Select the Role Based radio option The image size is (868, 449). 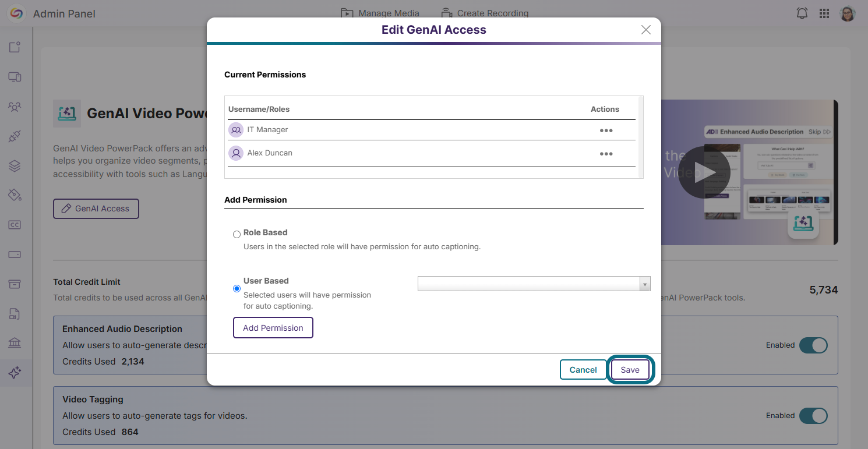[x=237, y=235]
